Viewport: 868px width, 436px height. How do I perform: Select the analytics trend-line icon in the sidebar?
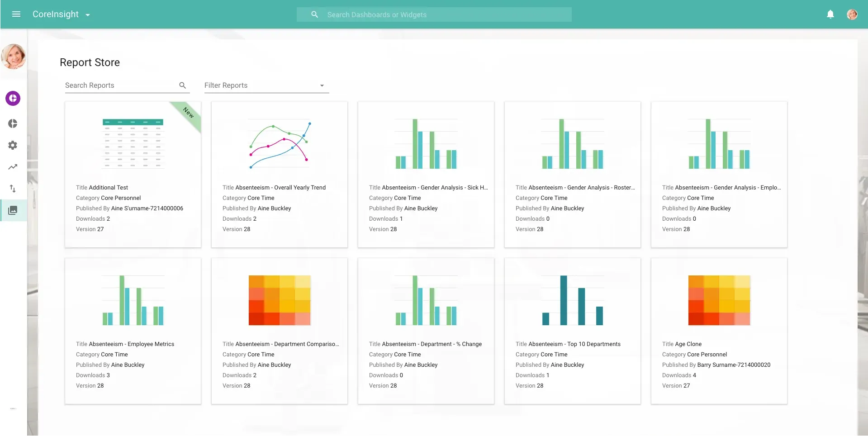[13, 167]
